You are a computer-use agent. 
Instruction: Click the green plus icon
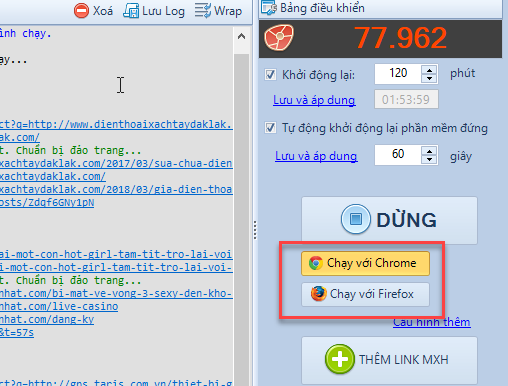pyautogui.click(x=340, y=359)
